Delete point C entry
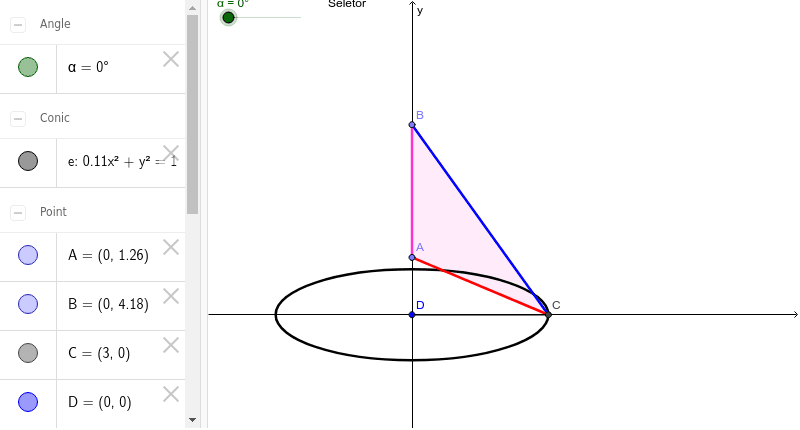This screenshot has width=800, height=430. tap(171, 345)
